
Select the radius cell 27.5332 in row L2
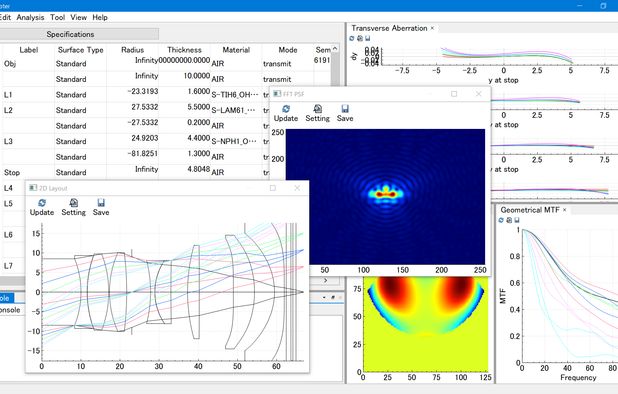(x=132, y=110)
